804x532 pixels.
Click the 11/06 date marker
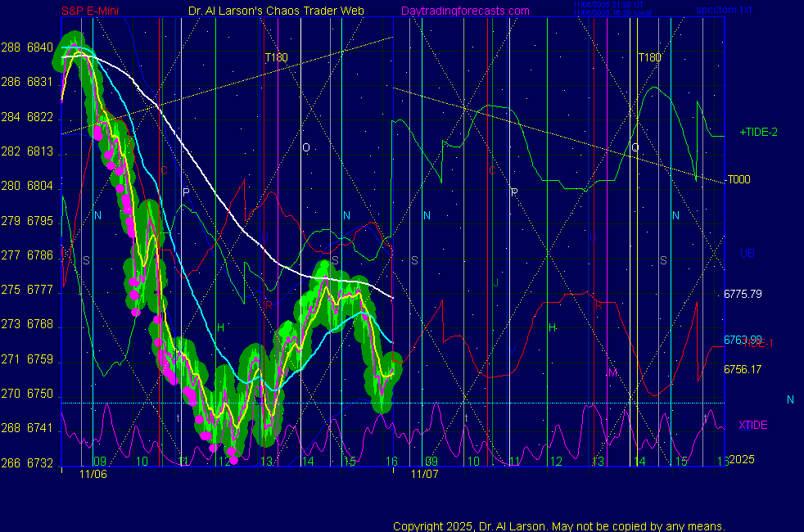tap(94, 473)
